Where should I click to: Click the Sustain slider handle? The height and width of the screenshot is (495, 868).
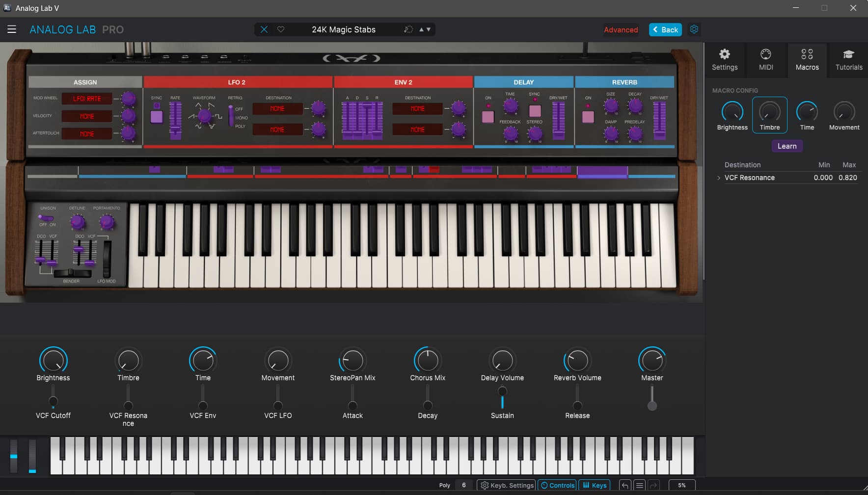point(502,391)
